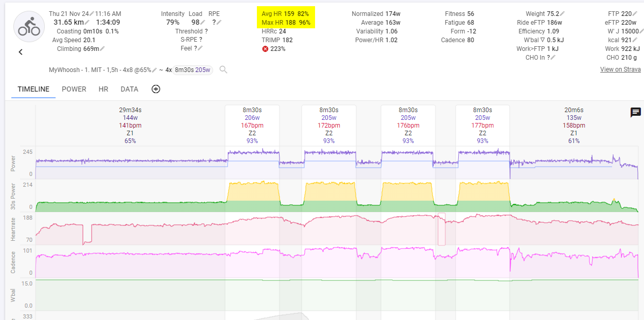Edit the Weight 75.2 pencil icon

(x=563, y=14)
